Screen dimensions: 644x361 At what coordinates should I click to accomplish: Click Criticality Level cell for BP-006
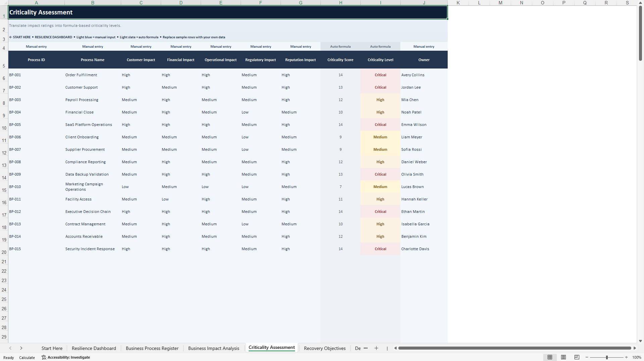380,137
